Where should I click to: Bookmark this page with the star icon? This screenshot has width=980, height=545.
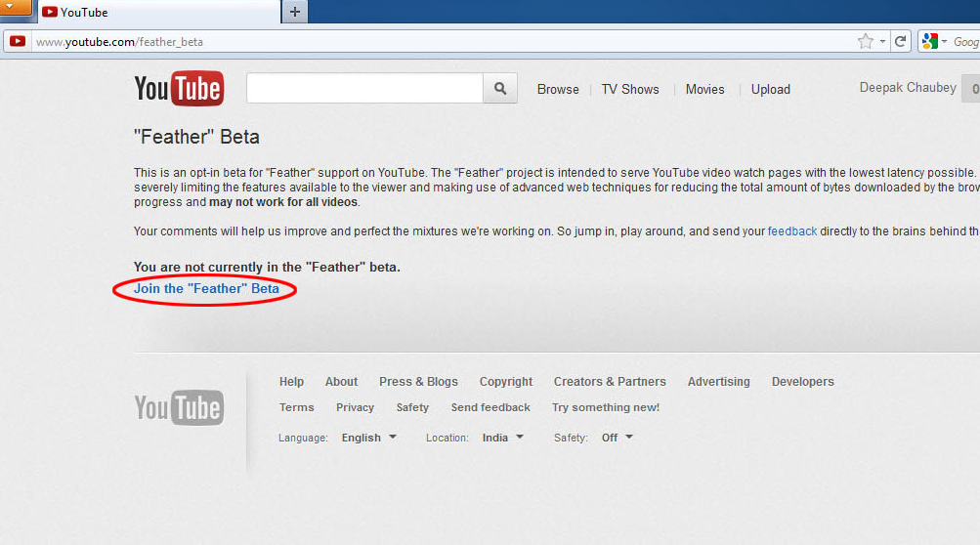[x=865, y=42]
